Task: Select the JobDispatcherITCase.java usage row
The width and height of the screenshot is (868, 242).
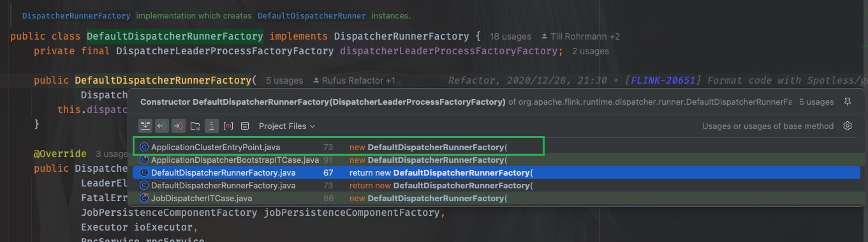Action: pos(496,198)
